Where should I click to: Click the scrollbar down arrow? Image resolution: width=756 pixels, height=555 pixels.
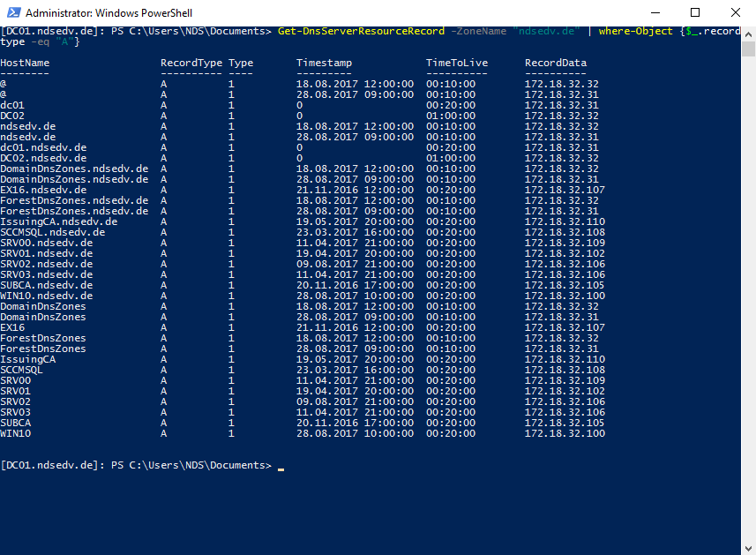(x=748, y=548)
